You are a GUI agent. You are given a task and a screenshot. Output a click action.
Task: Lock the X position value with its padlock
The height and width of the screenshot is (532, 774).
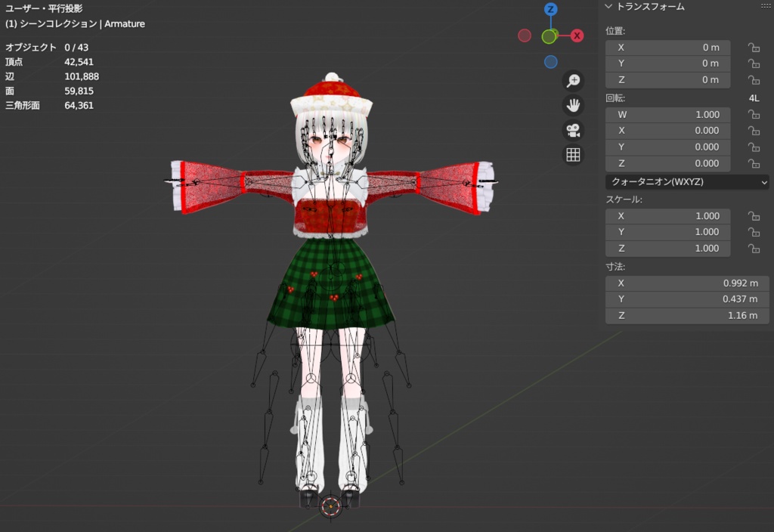(x=754, y=47)
